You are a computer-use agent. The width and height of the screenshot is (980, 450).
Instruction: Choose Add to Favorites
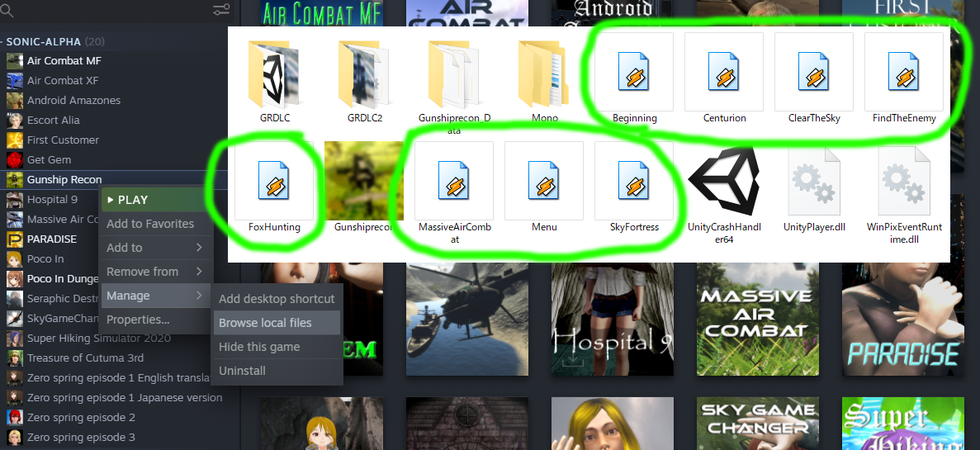point(156,224)
